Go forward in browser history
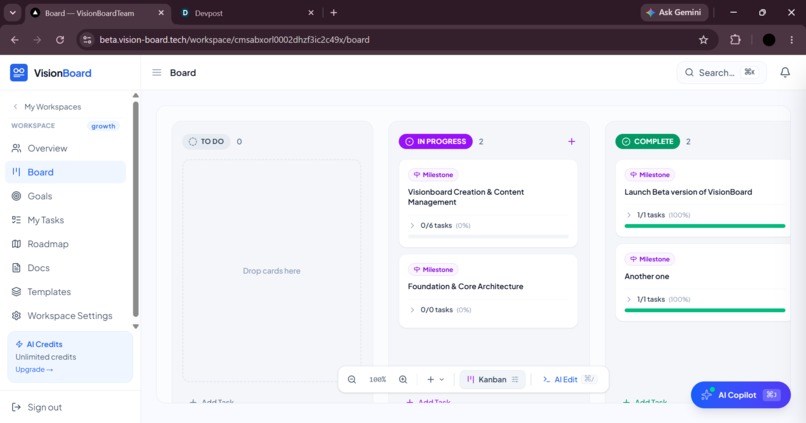Screen dimensions: 806x423 [x=37, y=40]
